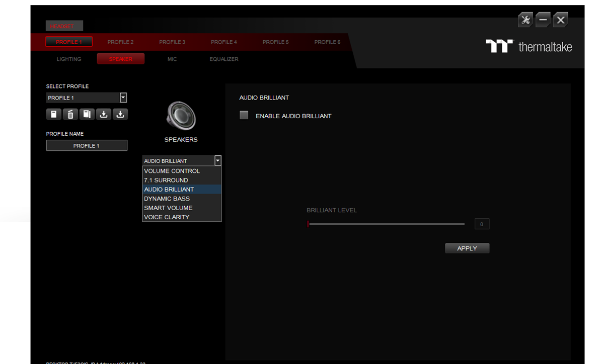
Task: Choose 7.1 SURROUND from the dropdown list
Action: [x=182, y=180]
